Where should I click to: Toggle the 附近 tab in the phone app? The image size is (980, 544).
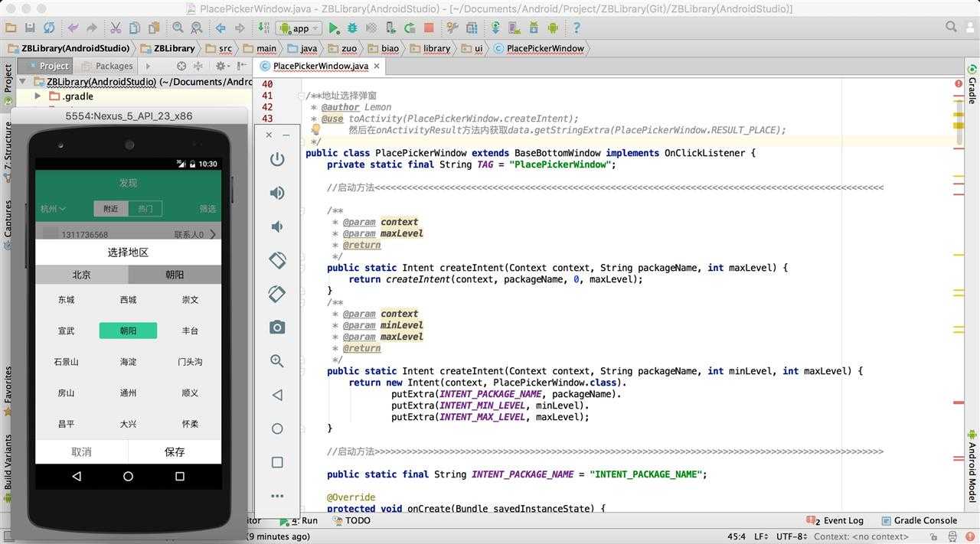(x=111, y=208)
